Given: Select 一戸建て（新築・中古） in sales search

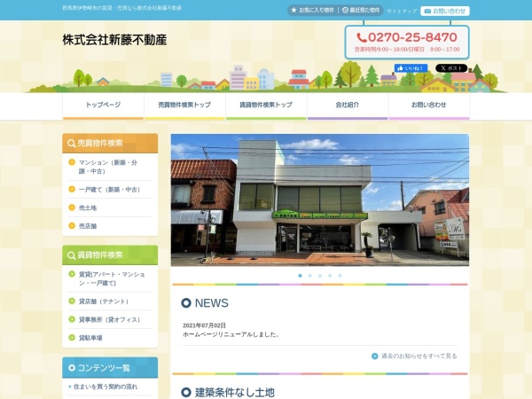Looking at the screenshot, I should point(110,190).
